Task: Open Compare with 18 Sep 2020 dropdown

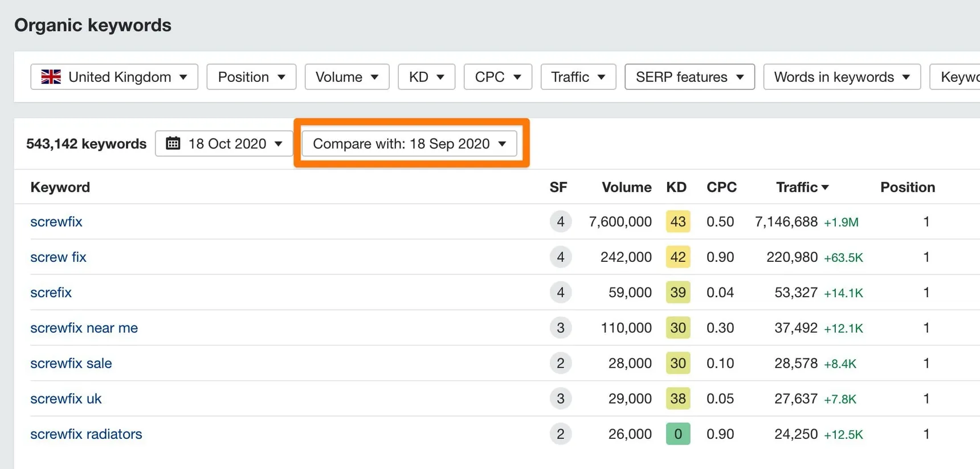Action: 410,143
